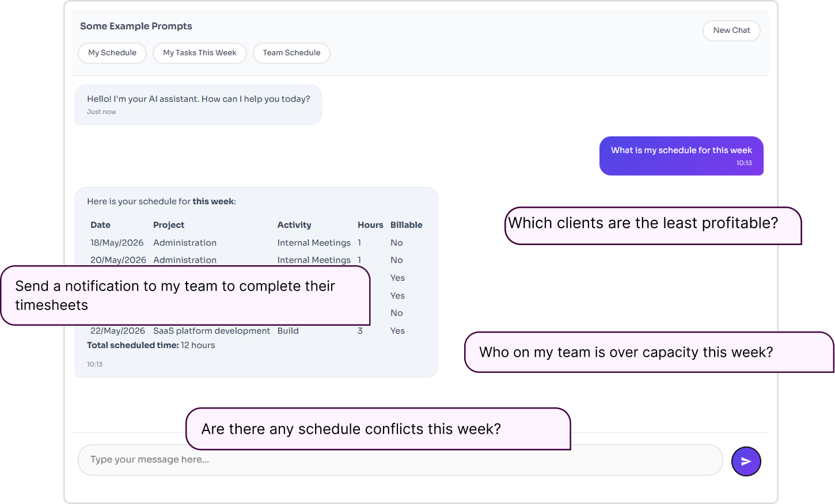
Task: Click 'SaaS platform development' project cell
Action: (x=211, y=331)
